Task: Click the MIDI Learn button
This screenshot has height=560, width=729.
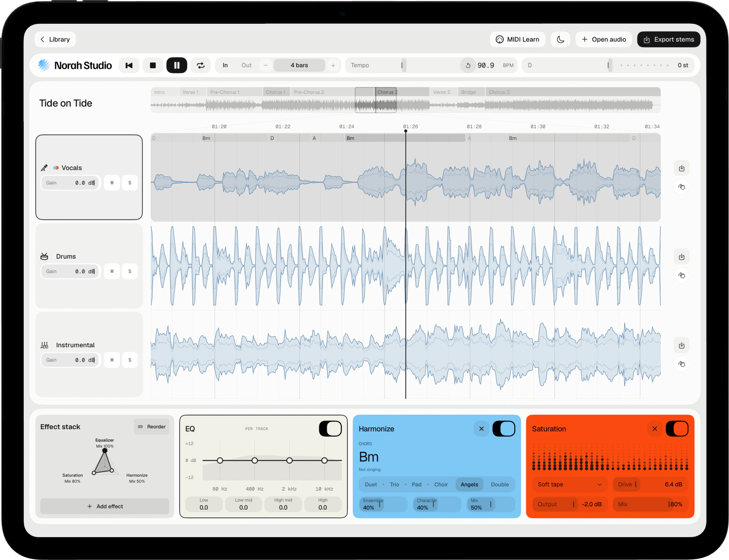Action: click(518, 39)
